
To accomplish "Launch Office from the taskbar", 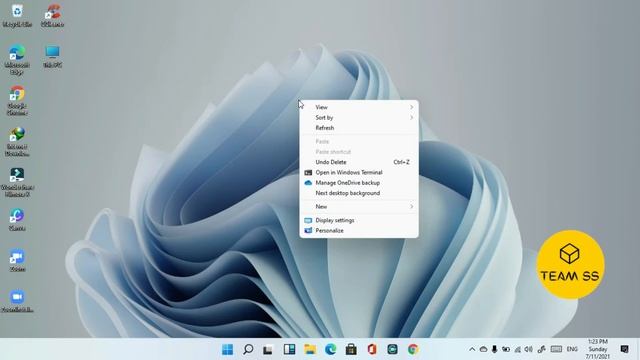I will [x=371, y=349].
